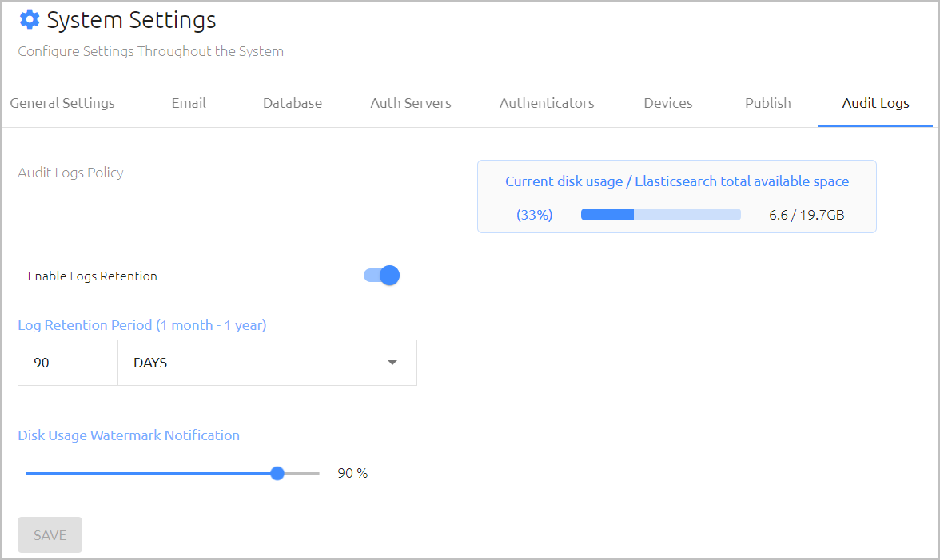The height and width of the screenshot is (560, 940).
Task: Switch to the Email tab
Action: pyautogui.click(x=189, y=103)
